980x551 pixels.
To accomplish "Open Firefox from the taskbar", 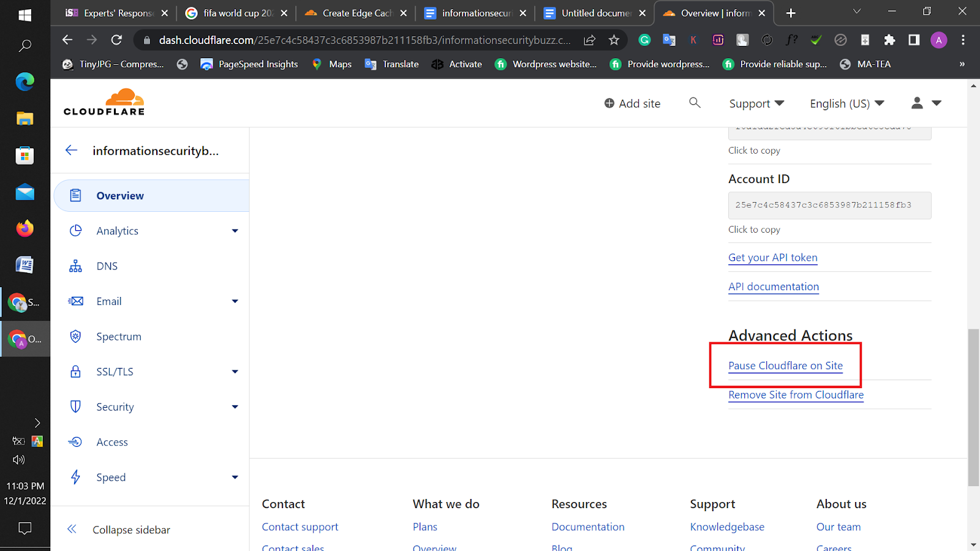I will pos(24,228).
